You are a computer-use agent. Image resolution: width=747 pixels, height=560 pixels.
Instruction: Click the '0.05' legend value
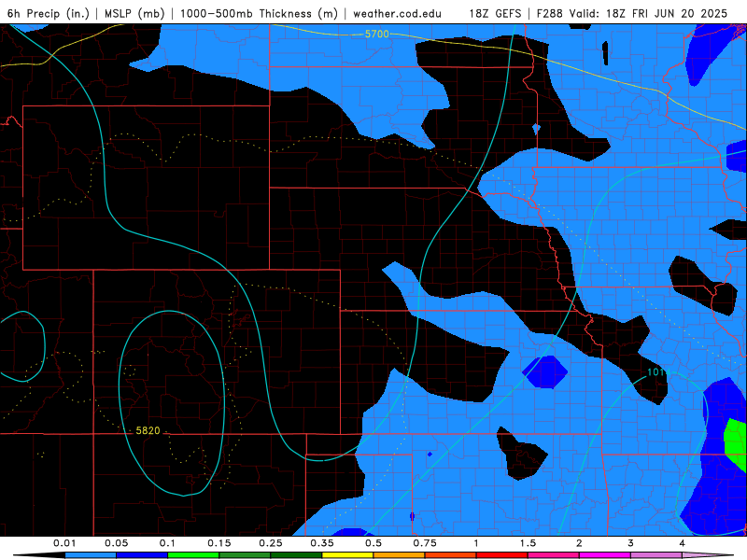point(116,543)
